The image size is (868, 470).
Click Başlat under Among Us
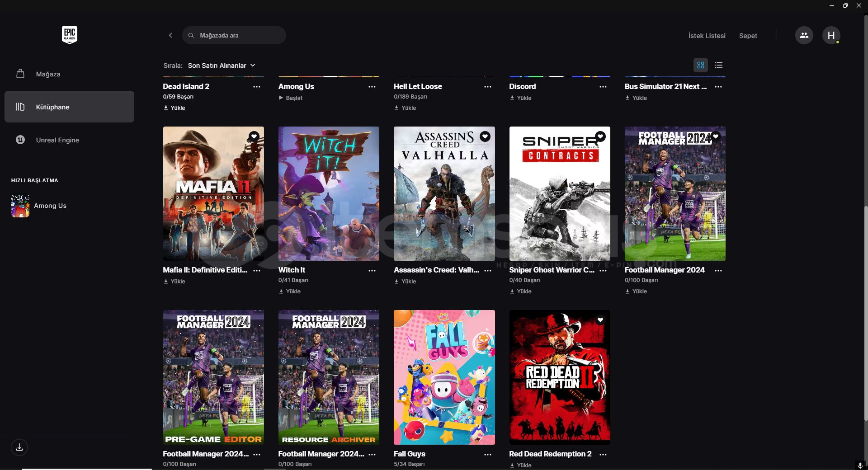point(290,98)
